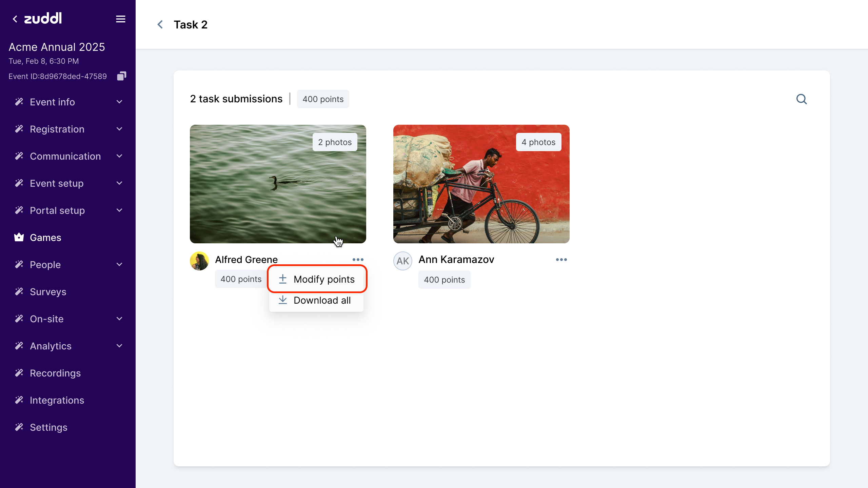
Task: Open the Surveys sidebar link
Action: (48, 292)
